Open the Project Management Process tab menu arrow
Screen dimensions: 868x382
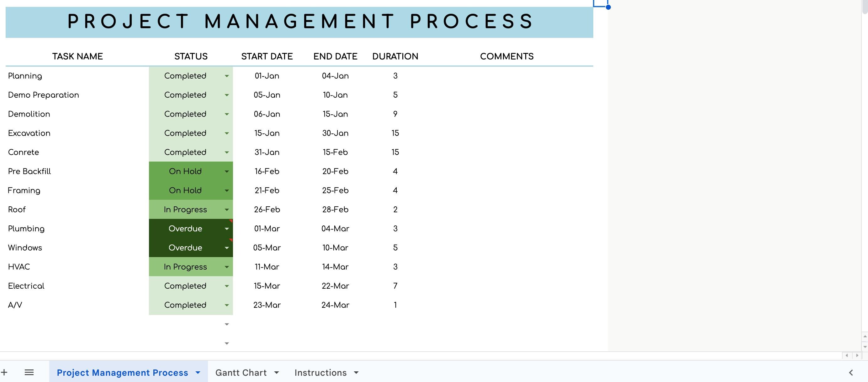tap(197, 372)
